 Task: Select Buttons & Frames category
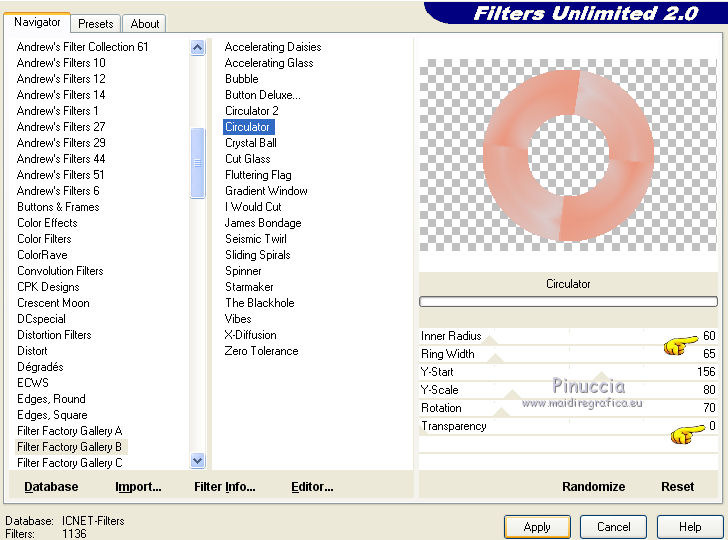coord(58,207)
